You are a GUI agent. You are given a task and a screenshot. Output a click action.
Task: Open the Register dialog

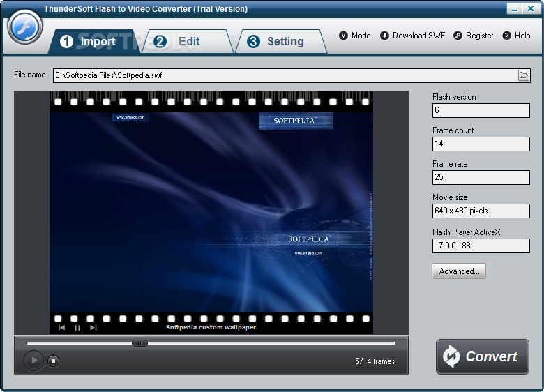[474, 36]
